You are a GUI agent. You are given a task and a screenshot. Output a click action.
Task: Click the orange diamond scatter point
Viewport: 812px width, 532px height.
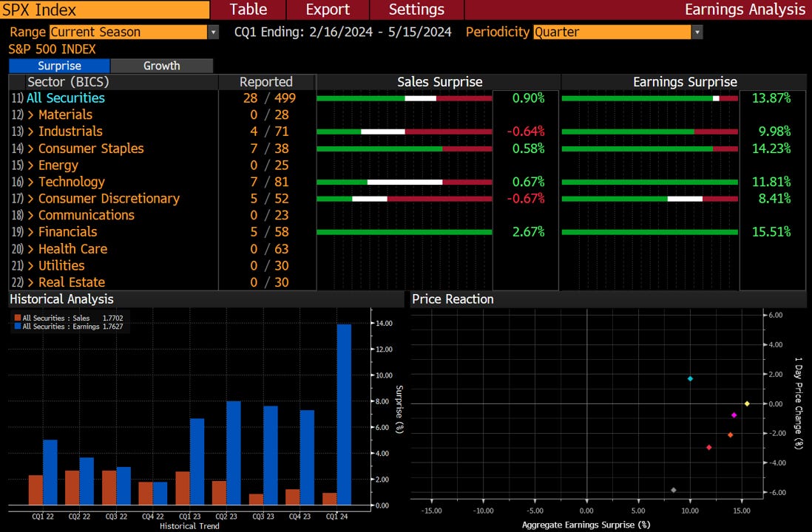click(x=730, y=435)
